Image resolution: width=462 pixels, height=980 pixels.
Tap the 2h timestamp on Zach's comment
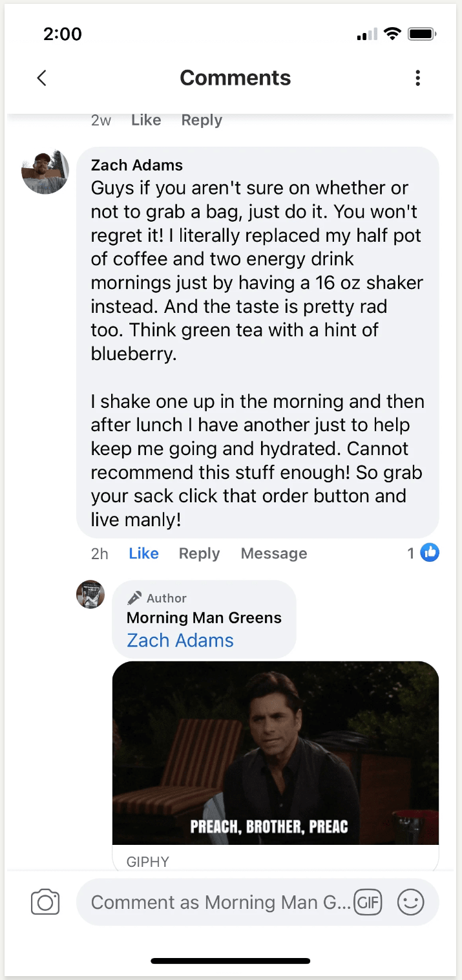(100, 553)
